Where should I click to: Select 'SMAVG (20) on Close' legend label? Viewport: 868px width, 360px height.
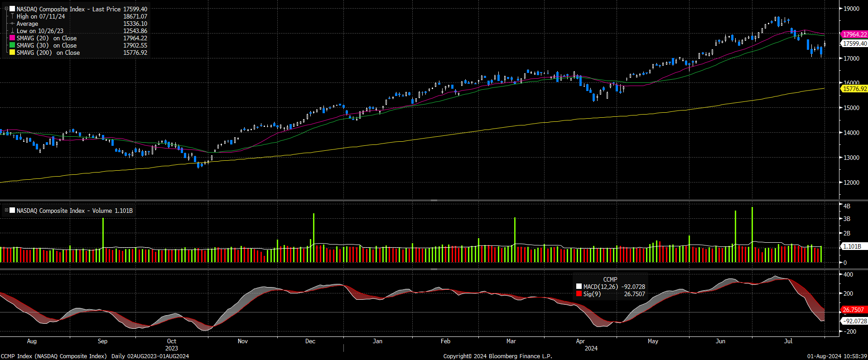(47, 38)
